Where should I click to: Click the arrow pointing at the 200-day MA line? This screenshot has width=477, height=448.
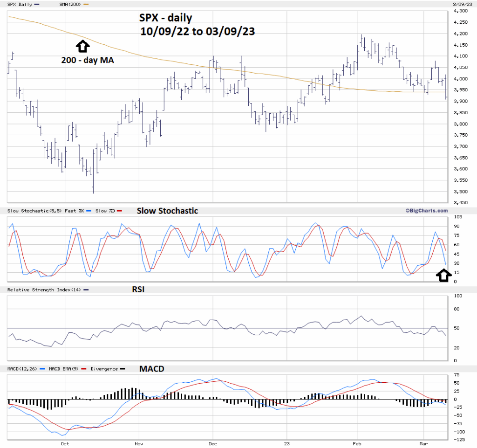(x=82, y=46)
